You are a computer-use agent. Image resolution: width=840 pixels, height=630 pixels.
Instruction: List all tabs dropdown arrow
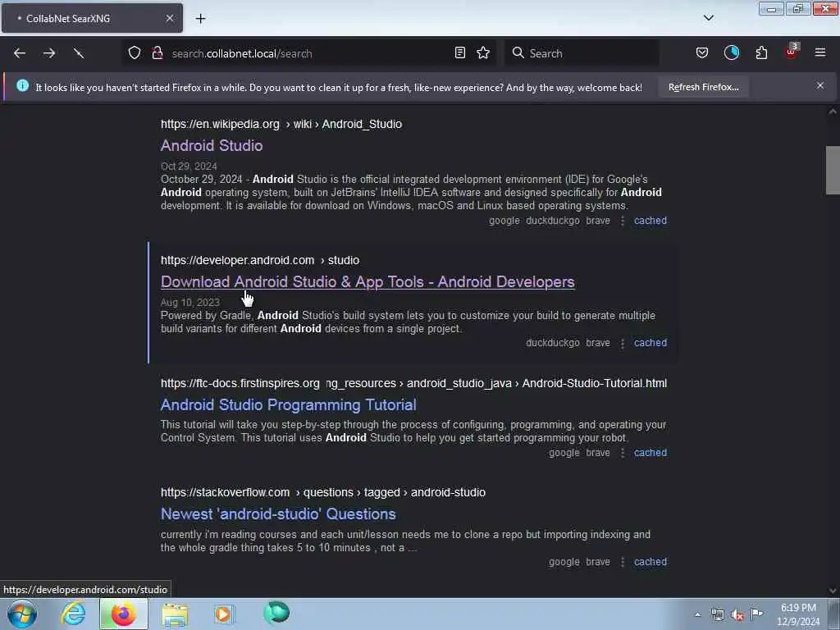point(708,18)
